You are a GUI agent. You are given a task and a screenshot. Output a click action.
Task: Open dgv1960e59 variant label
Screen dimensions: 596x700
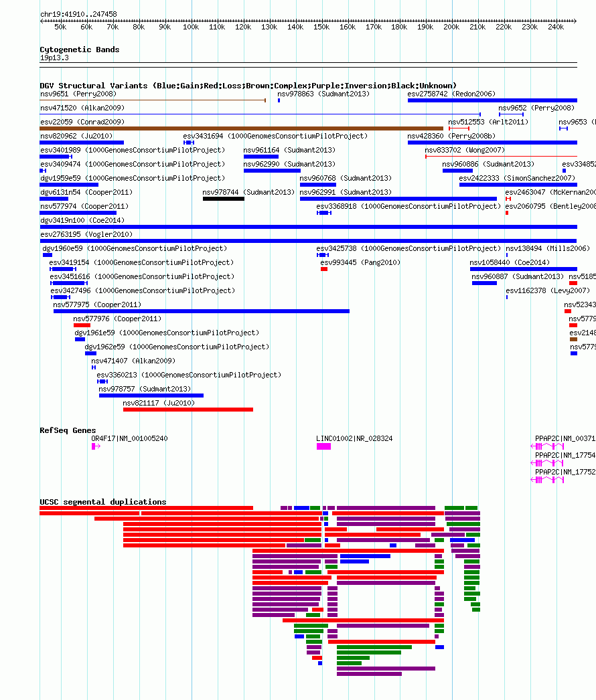135,249
